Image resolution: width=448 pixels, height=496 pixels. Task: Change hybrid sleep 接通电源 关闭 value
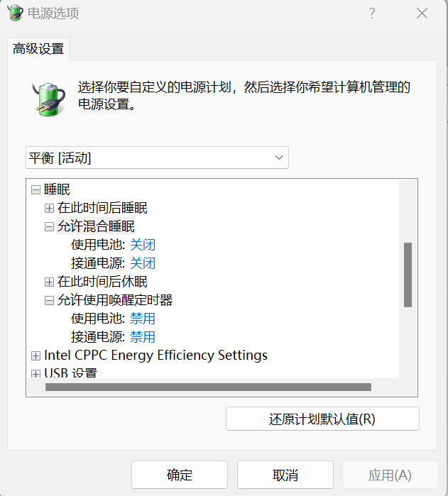(x=143, y=263)
